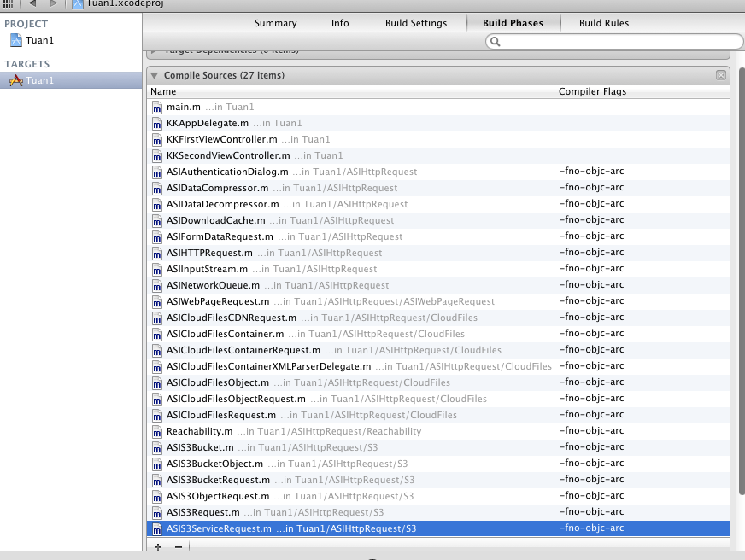
Task: Select Tuan1 under TARGETS
Action: [71, 80]
